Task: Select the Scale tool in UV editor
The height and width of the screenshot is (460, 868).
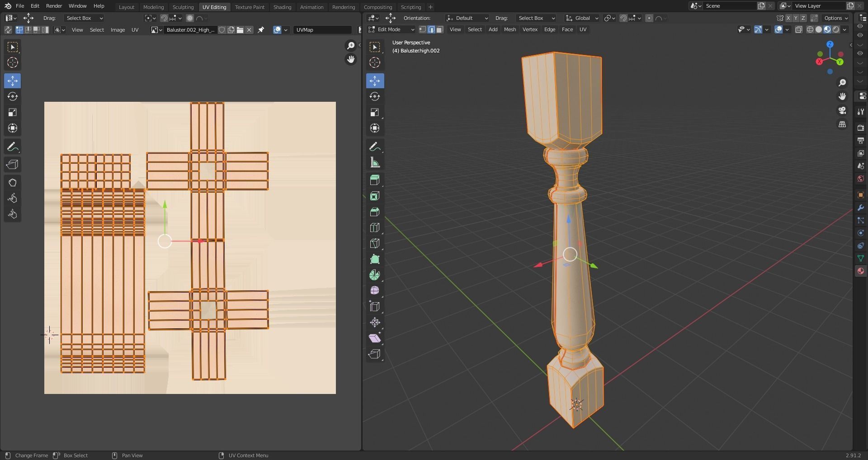Action: point(13,112)
